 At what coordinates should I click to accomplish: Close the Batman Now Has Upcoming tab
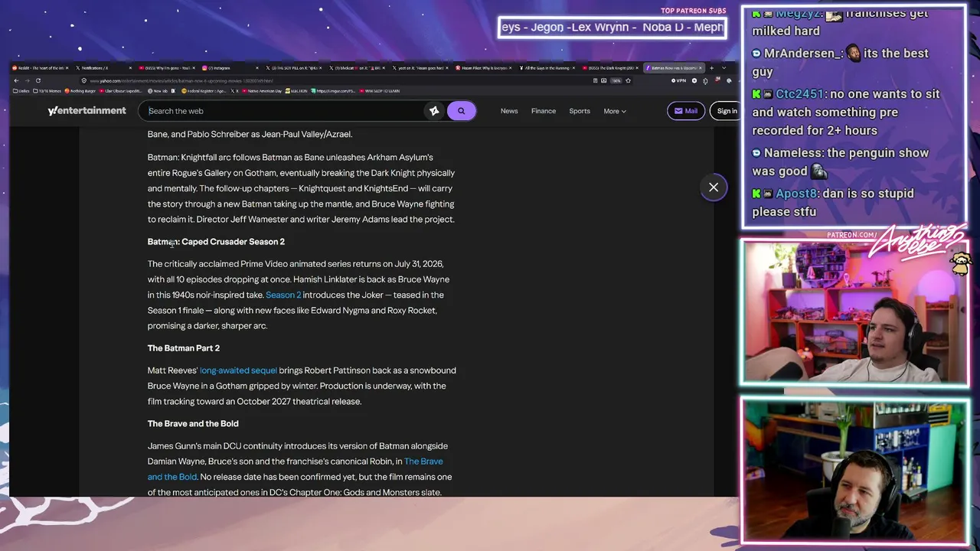(x=702, y=68)
